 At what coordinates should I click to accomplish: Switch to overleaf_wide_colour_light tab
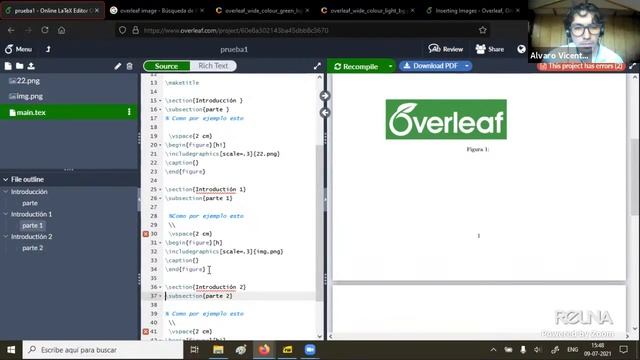(367, 11)
